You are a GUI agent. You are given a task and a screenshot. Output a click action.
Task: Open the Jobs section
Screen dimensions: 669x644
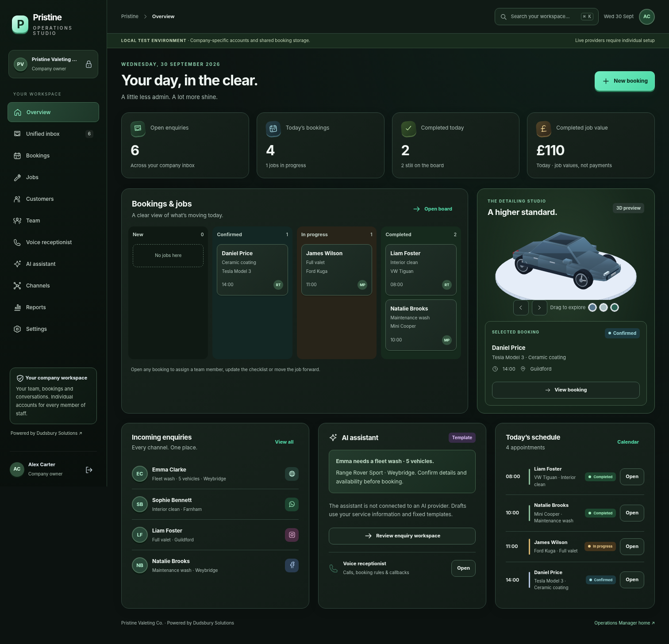[x=53, y=177]
